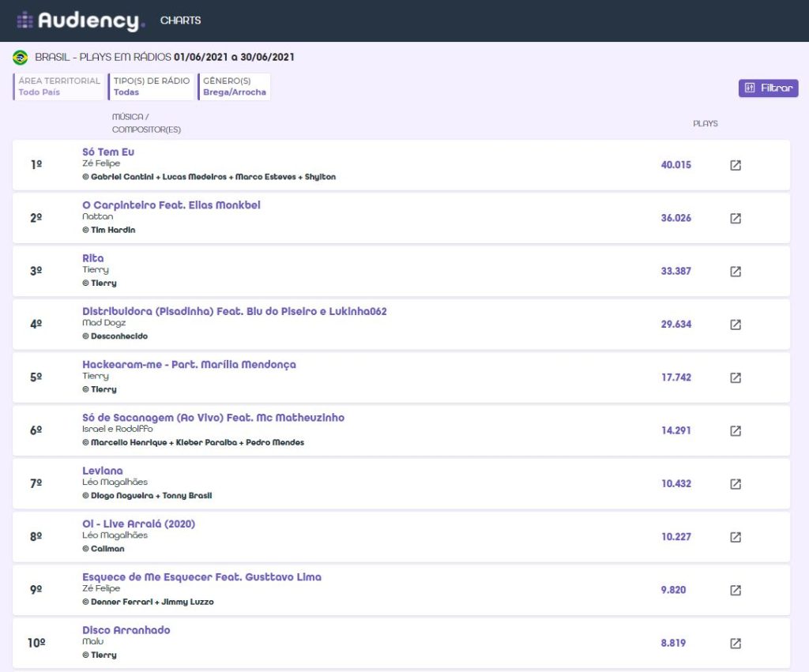Viewport: 809px width, 672px height.
Task: Click plays value 9.820
Action: [x=673, y=590]
